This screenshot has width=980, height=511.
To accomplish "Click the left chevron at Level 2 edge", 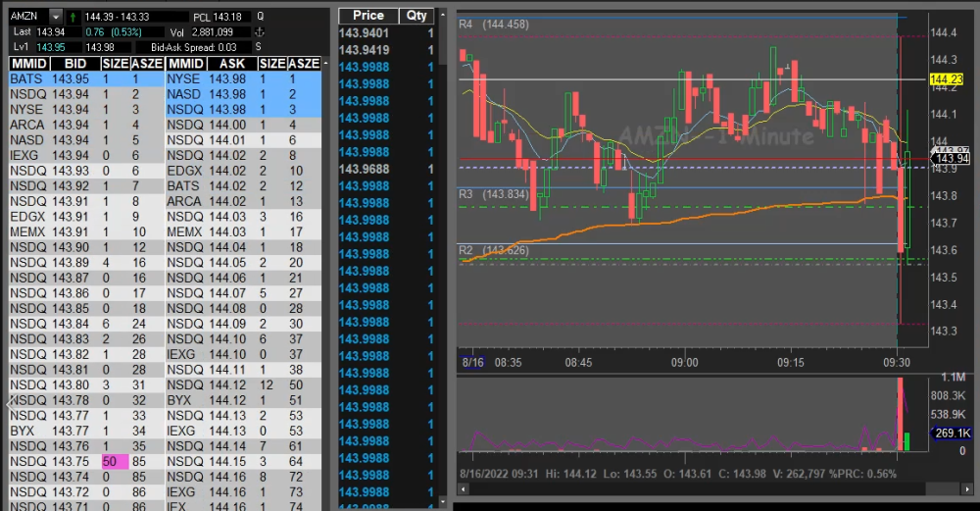I will pyautogui.click(x=9, y=402).
